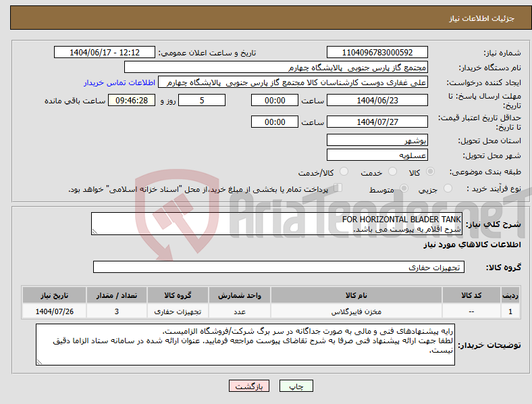Click the response deadline time field 00:00
Viewport: 532px width, 404px height.
click(275, 101)
